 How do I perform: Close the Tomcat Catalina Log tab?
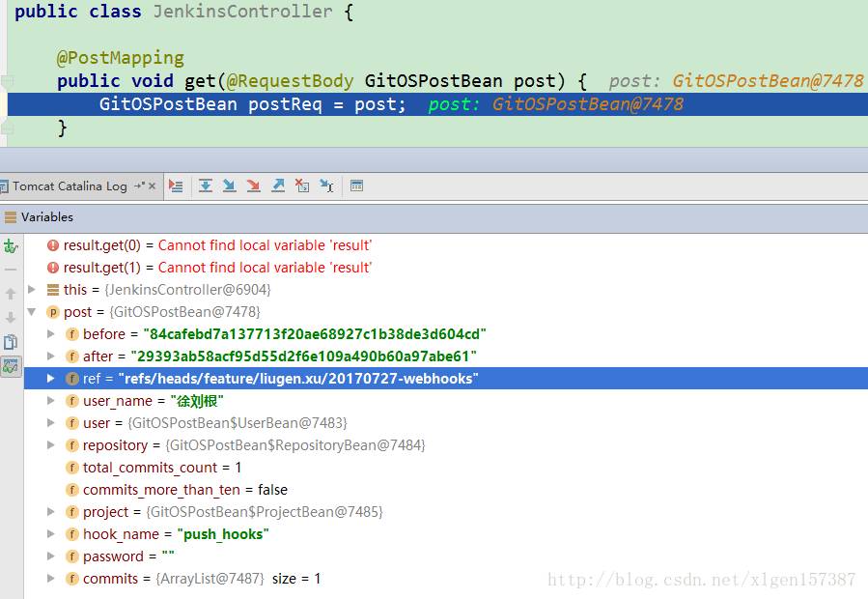[153, 186]
